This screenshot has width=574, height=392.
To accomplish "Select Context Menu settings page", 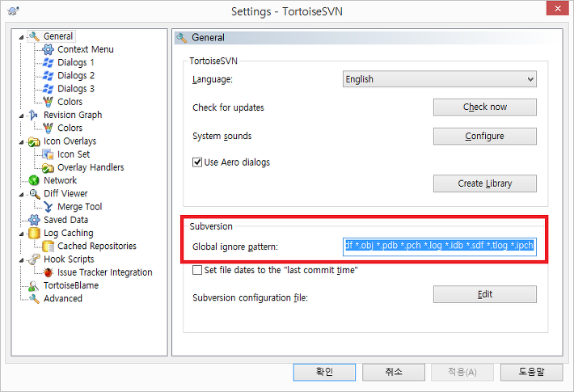I will 86,49.
